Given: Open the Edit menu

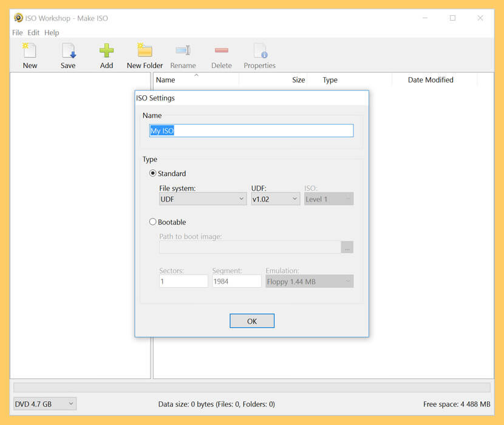Looking at the screenshot, I should point(33,33).
